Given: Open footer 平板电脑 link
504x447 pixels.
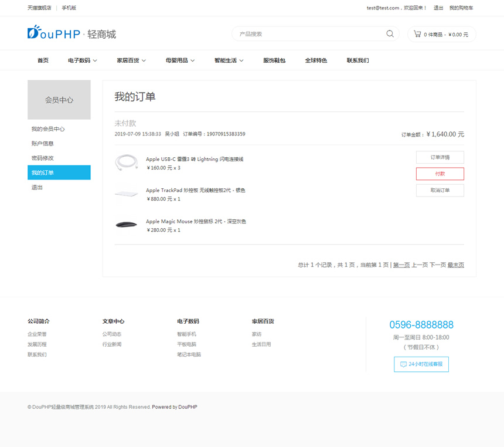Looking at the screenshot, I should click(x=186, y=344).
